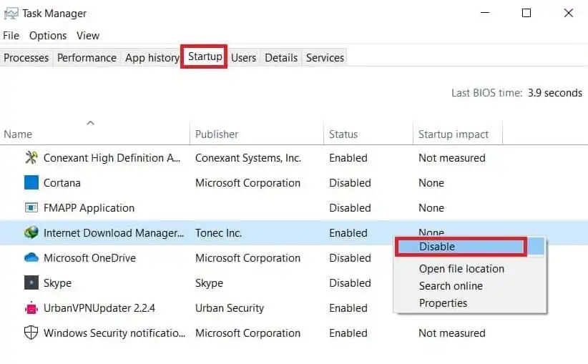Switch to the Performance tab
Viewport: 588px width, 364px height.
point(87,58)
